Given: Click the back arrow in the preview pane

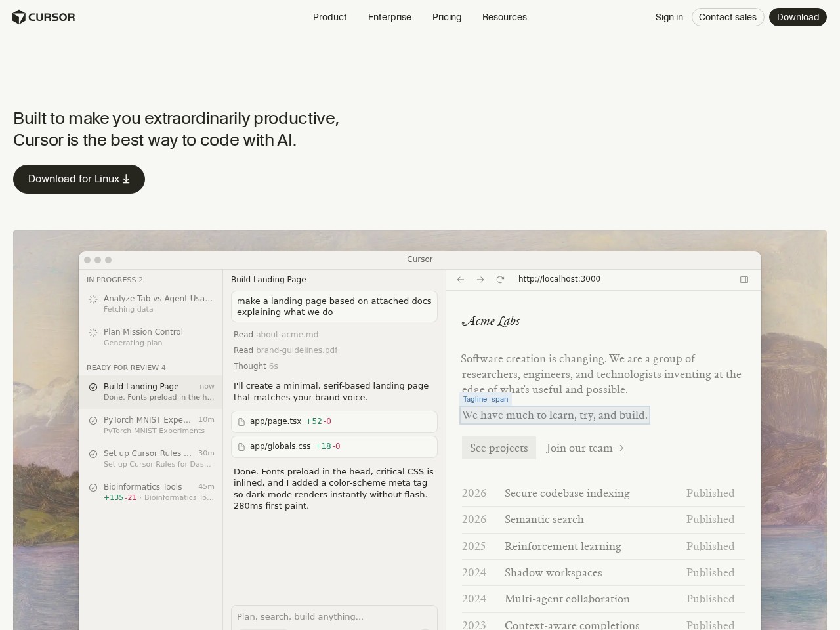Looking at the screenshot, I should click(x=461, y=280).
